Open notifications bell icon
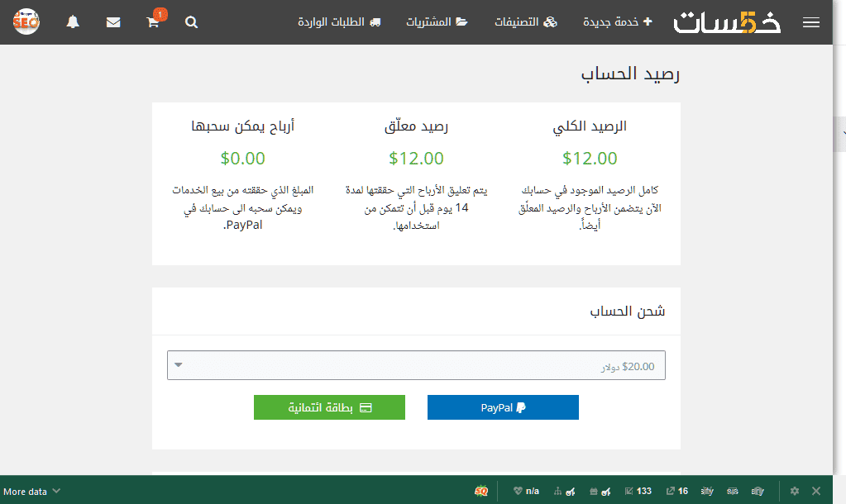Viewport: 846px width, 504px height. pos(73,22)
